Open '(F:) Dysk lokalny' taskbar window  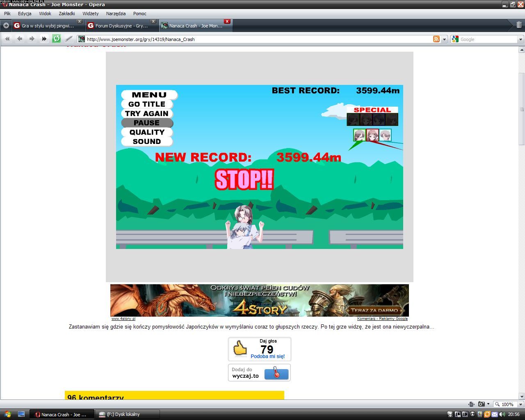pos(128,414)
